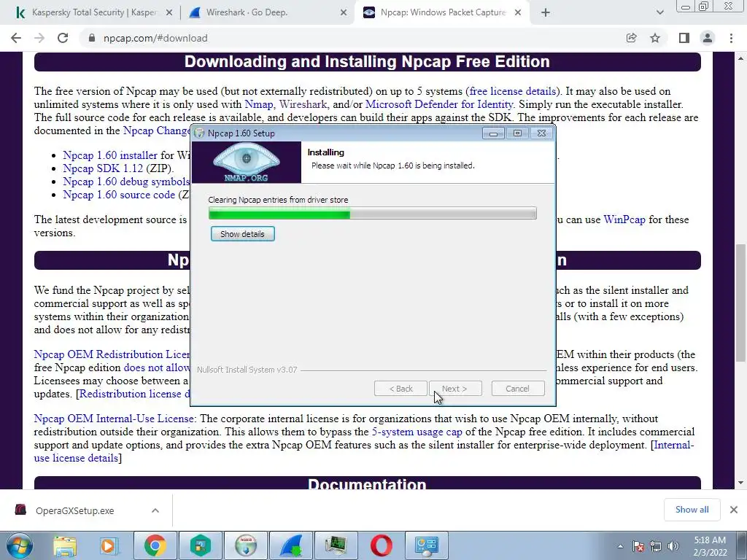The height and width of the screenshot is (560, 747).
Task: Click the Downloading and Installing Npcap Free Edition heading
Action: pos(368,62)
